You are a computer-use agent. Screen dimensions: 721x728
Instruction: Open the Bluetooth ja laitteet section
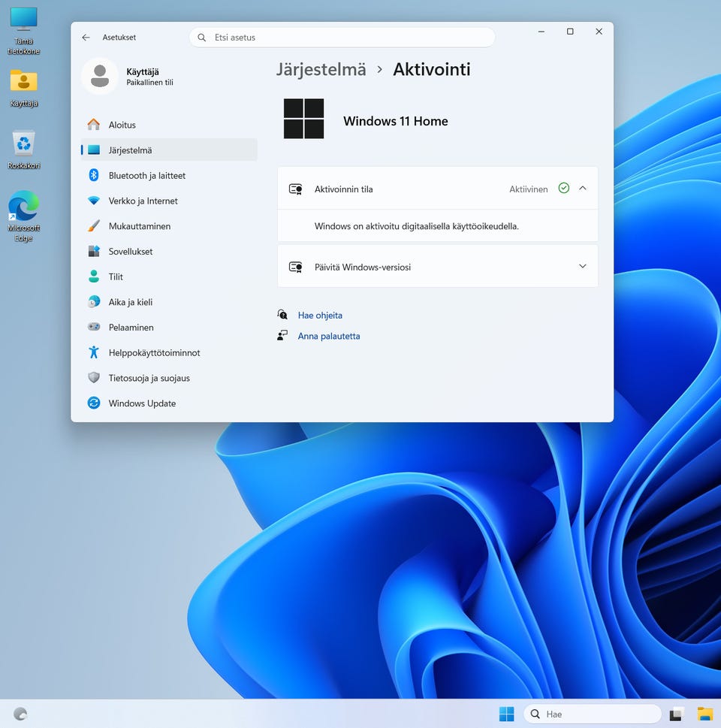point(146,175)
